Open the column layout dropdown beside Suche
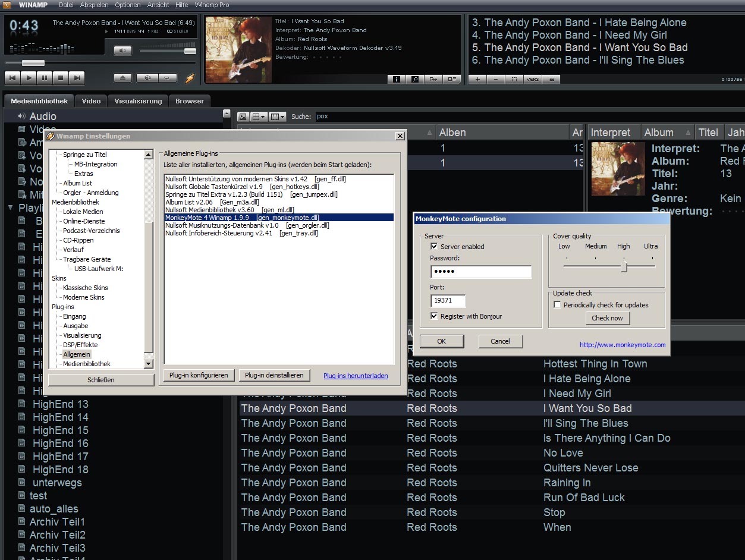The height and width of the screenshot is (560, 745). tap(277, 117)
